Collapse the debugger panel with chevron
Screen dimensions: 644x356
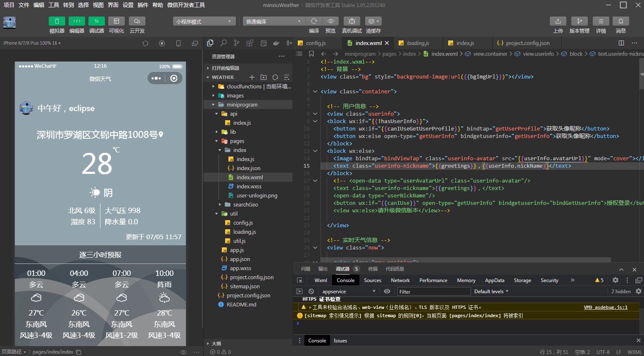pyautogui.click(x=621, y=270)
